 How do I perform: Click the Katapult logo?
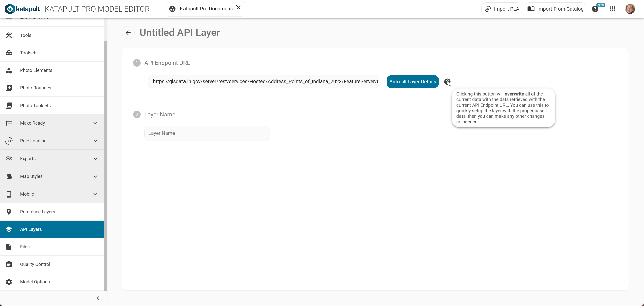point(22,9)
